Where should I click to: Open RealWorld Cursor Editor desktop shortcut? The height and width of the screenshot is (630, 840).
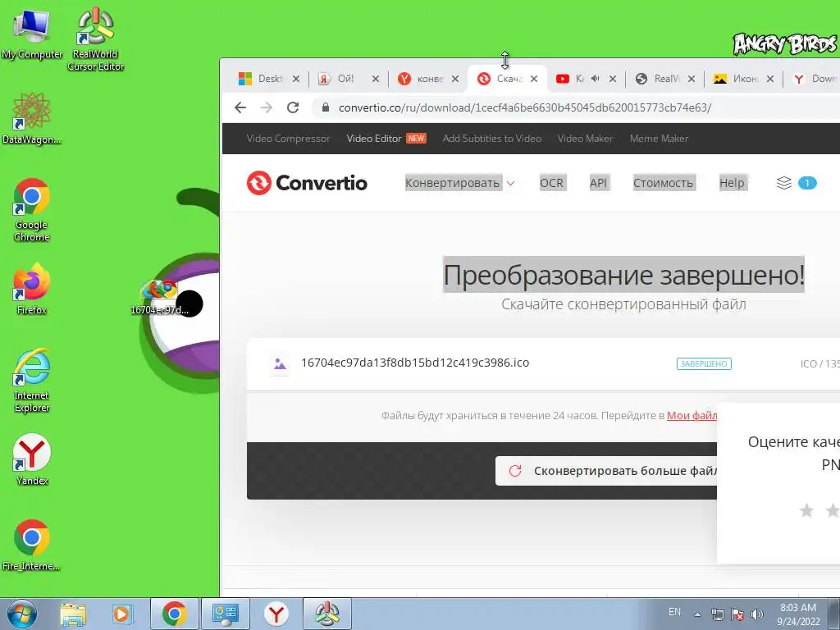click(95, 39)
